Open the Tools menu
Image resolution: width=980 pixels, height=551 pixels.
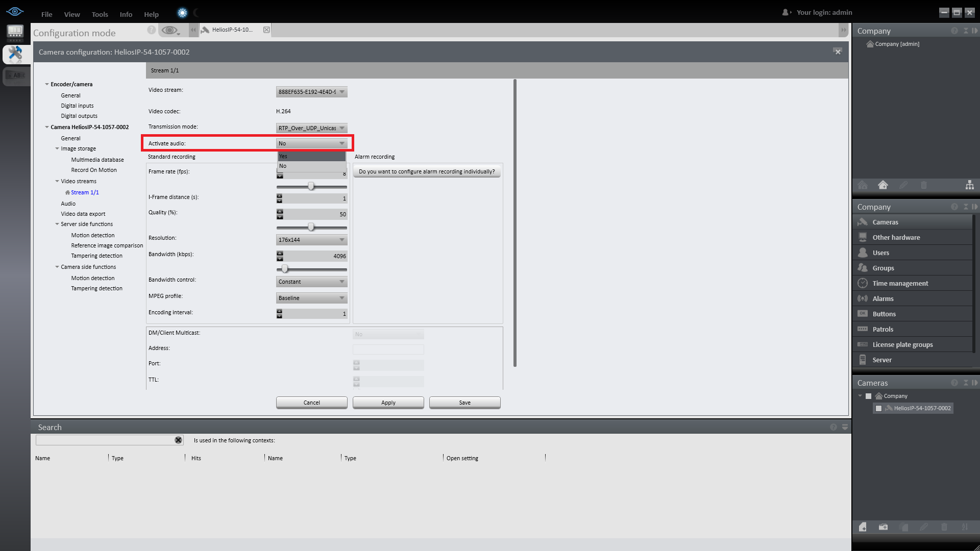click(x=100, y=14)
